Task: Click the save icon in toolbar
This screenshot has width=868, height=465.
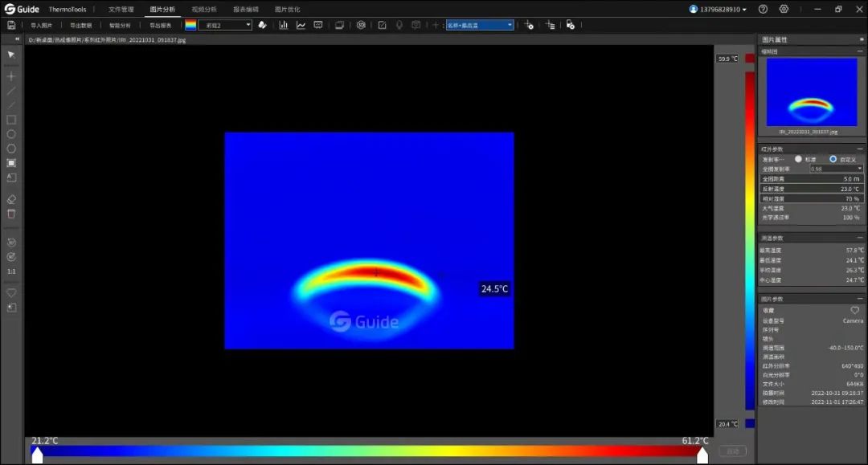Action: pyautogui.click(x=11, y=25)
